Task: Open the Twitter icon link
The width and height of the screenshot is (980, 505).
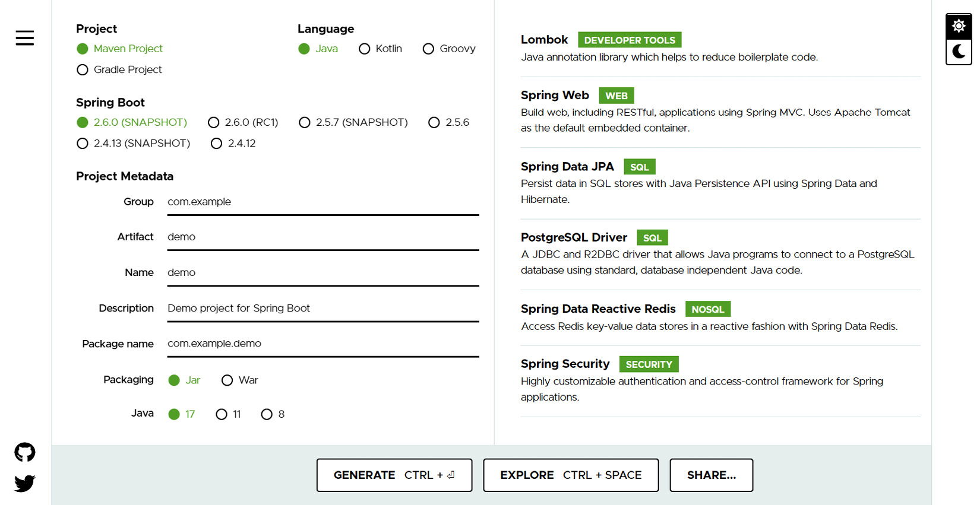Action: 25,483
